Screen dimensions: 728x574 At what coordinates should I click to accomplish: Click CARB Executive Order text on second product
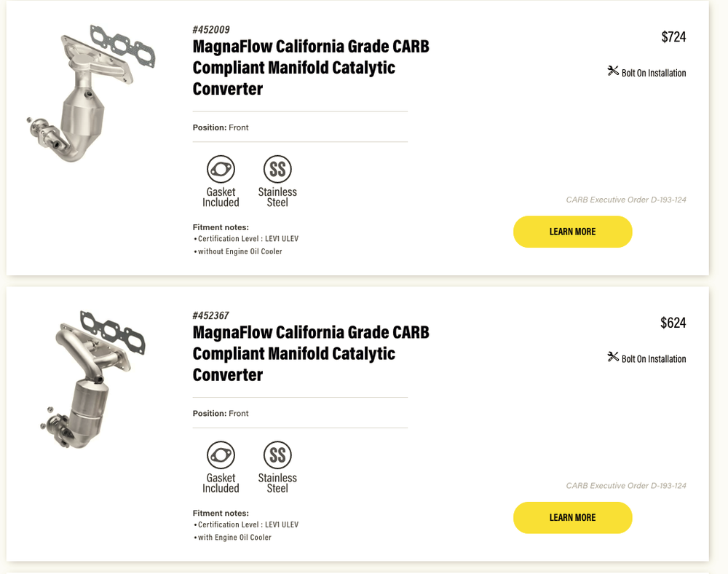pyautogui.click(x=626, y=486)
